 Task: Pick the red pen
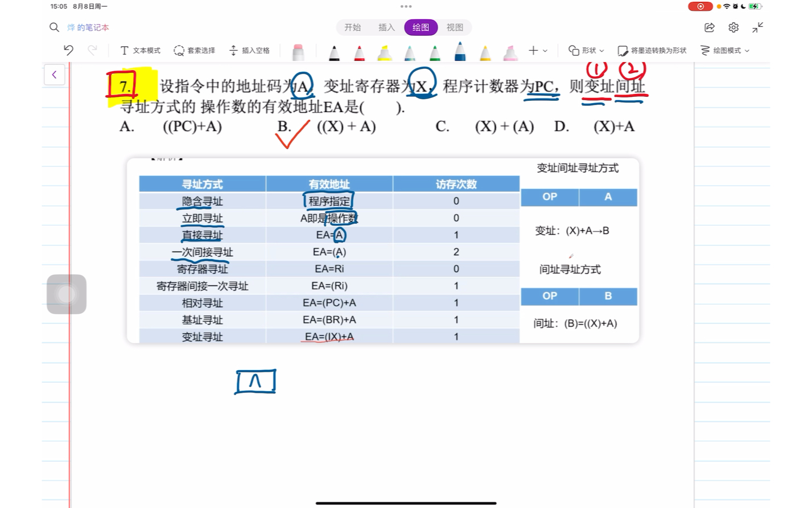click(x=359, y=52)
